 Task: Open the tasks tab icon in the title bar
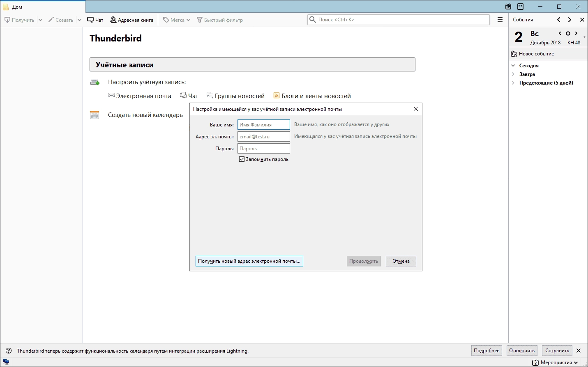(x=521, y=7)
